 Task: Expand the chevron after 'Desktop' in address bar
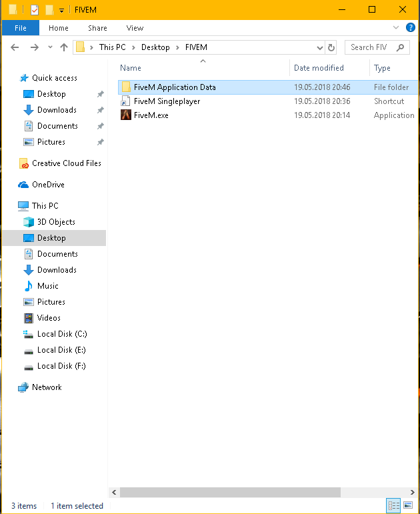coord(177,47)
